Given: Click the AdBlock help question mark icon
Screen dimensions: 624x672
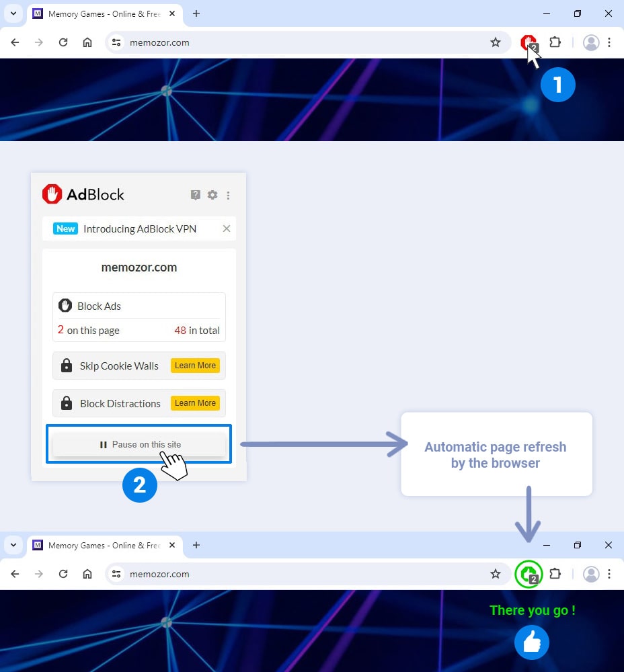Looking at the screenshot, I should [x=195, y=194].
